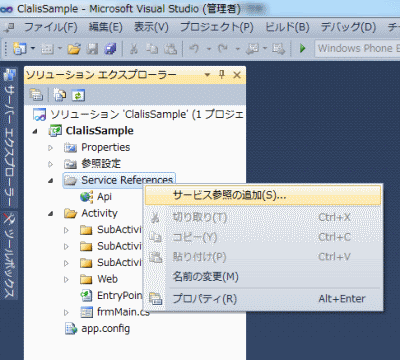
Task: Open the Windows Phone target combo box
Action: coord(357,49)
